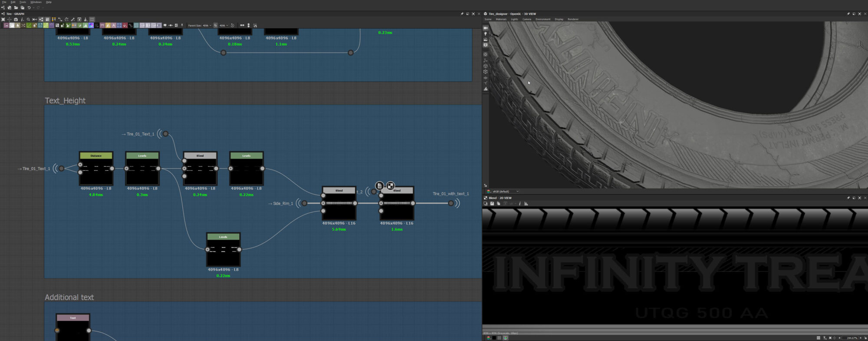Add the yellow triangle node from toolbar
The height and width of the screenshot is (341, 868).
[108, 25]
